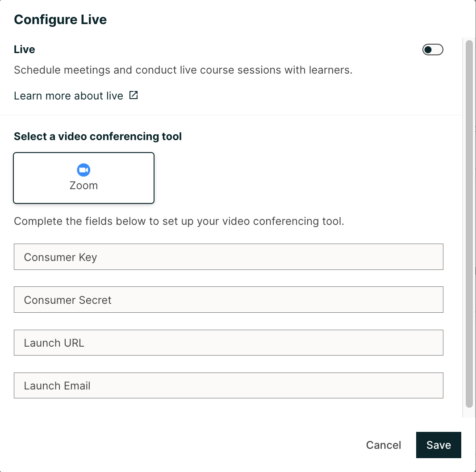Click the bold Live section label

25,50
